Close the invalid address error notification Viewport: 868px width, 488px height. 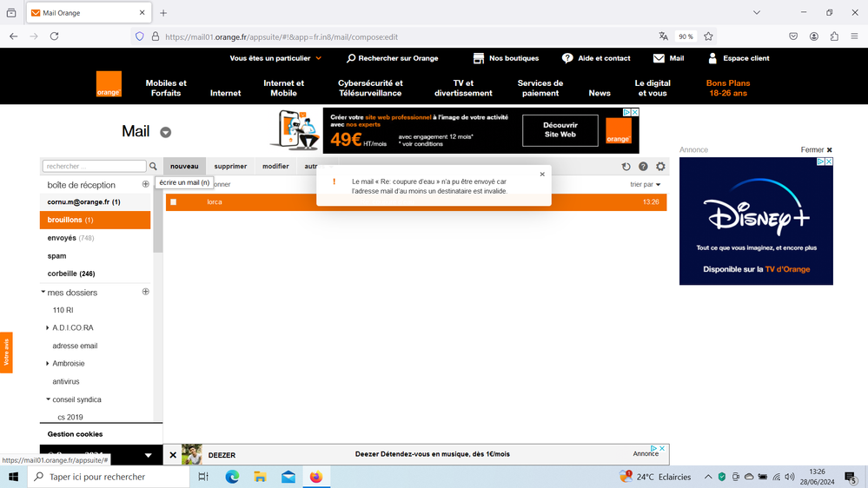(542, 175)
